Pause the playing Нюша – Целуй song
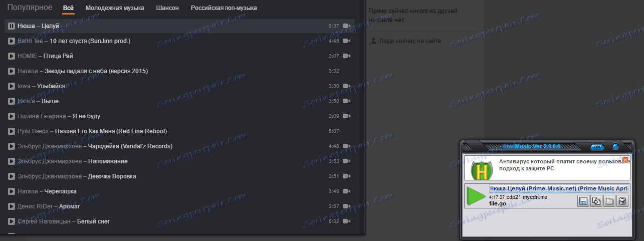This screenshot has height=241, width=644. (x=12, y=26)
